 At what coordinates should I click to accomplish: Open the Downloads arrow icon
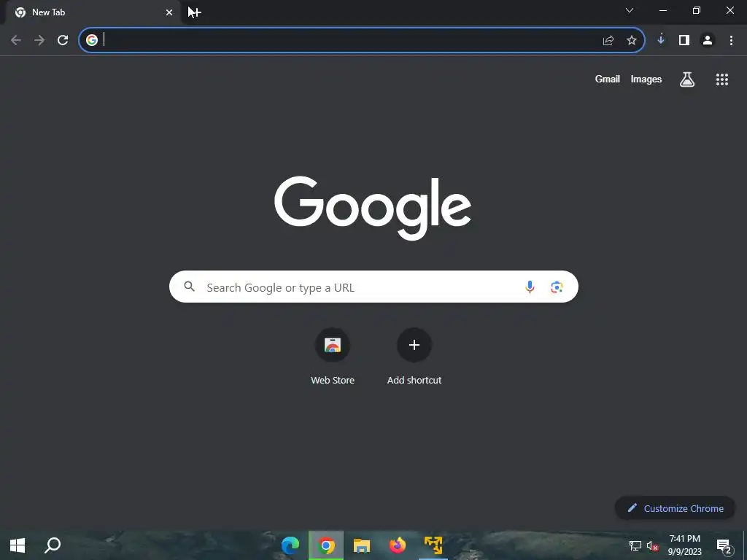click(661, 40)
